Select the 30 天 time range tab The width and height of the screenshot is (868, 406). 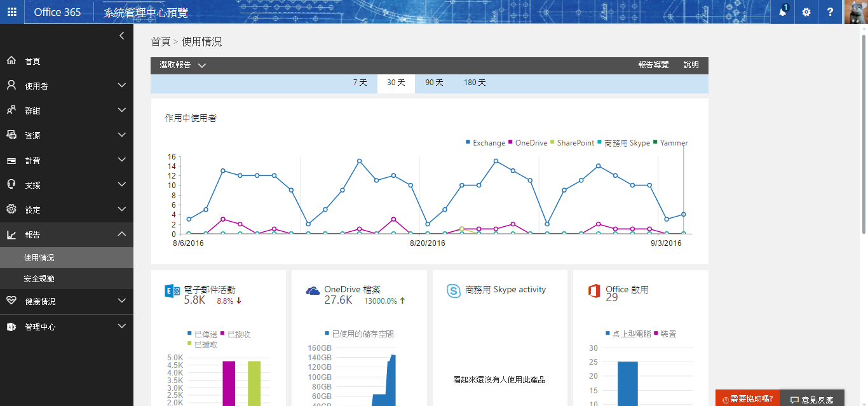[x=396, y=83]
